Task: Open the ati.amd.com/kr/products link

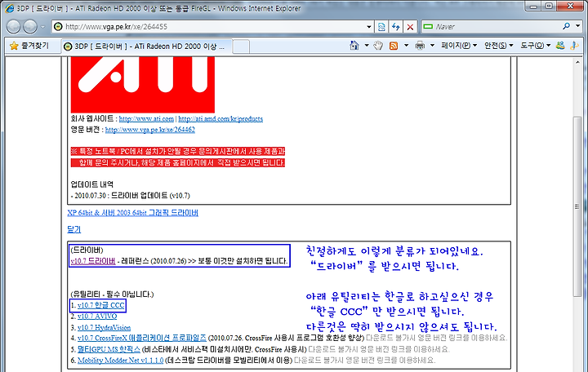Action: coord(220,119)
